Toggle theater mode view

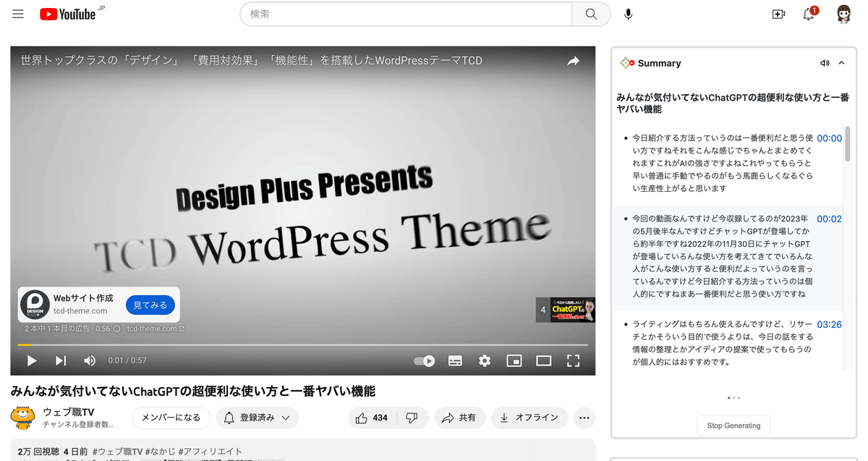tap(543, 360)
